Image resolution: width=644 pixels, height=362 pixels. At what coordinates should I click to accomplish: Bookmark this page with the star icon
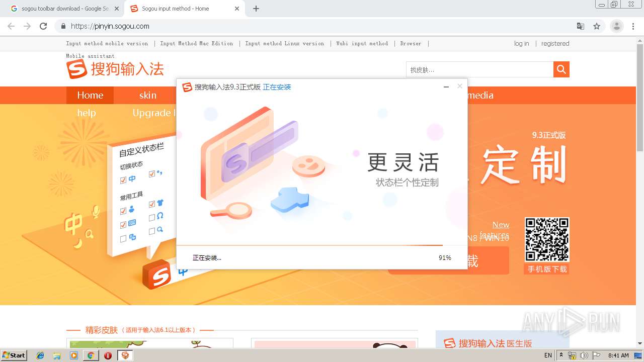pyautogui.click(x=597, y=26)
